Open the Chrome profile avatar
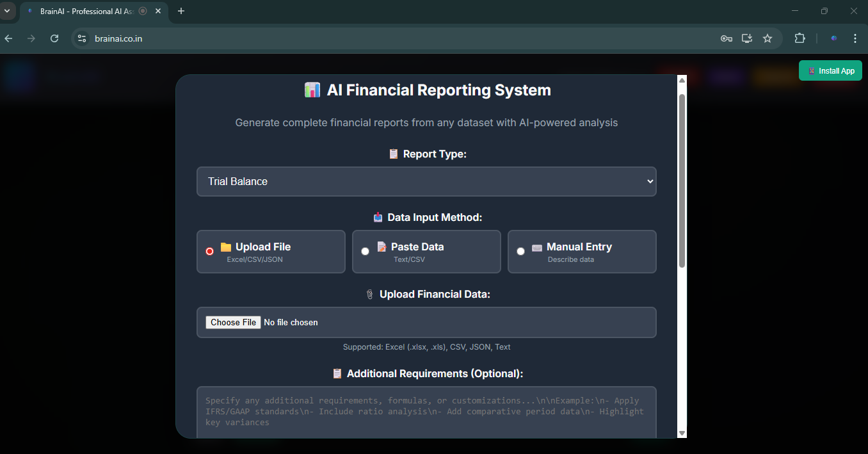This screenshot has width=868, height=454. click(x=834, y=38)
